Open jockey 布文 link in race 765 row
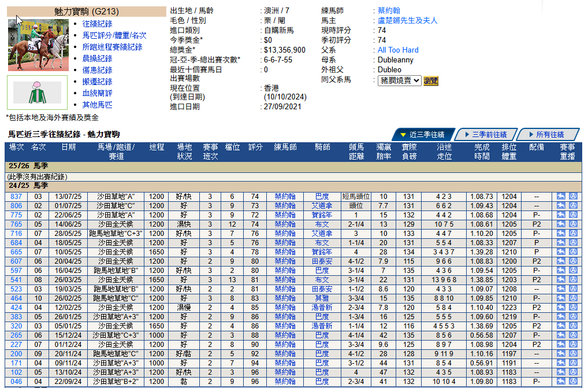588x388 pixels. pyautogui.click(x=322, y=224)
